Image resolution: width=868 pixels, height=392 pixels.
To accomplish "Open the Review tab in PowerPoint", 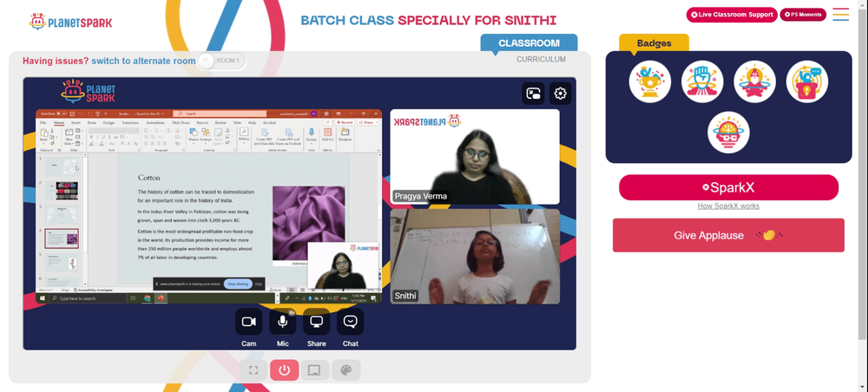I will [220, 123].
